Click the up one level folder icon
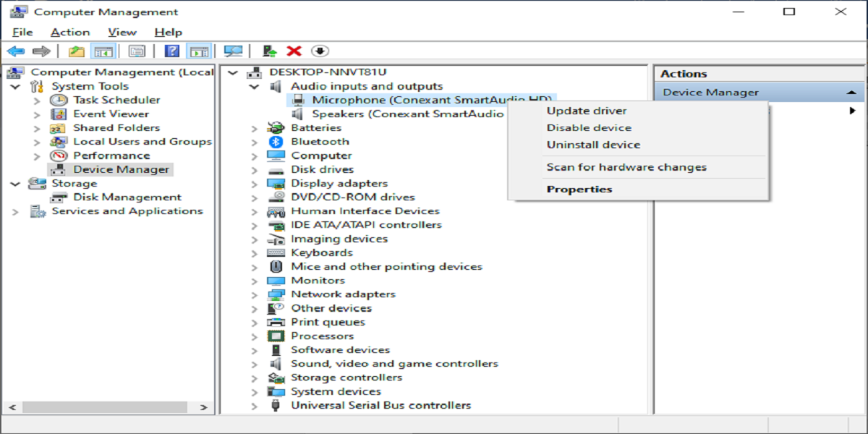 tap(76, 51)
